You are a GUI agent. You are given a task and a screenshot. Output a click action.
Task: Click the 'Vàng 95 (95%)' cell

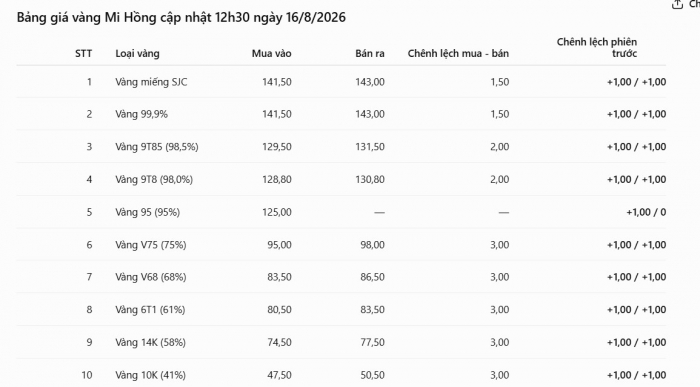click(x=147, y=212)
